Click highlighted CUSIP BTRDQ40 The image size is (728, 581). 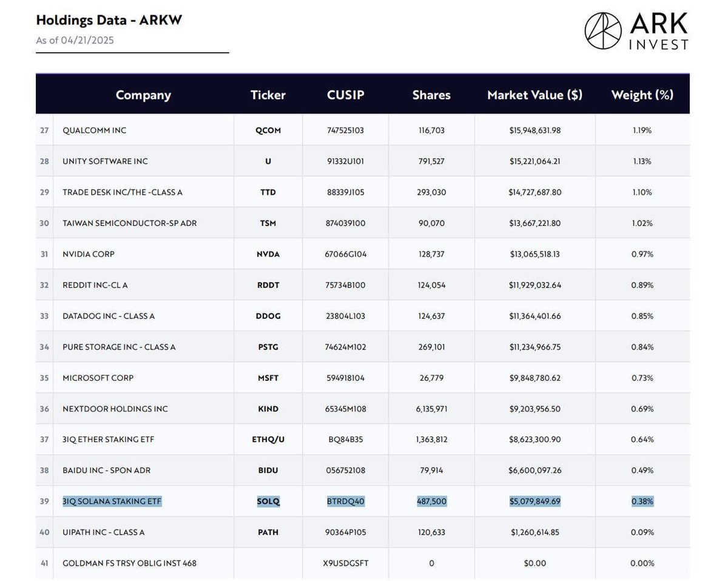click(345, 501)
